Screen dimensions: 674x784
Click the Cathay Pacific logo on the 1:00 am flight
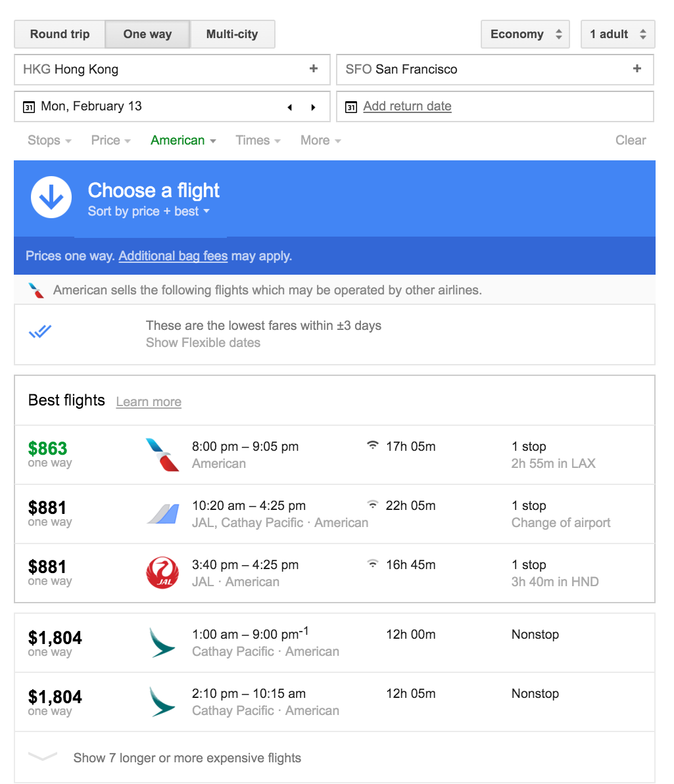(162, 642)
